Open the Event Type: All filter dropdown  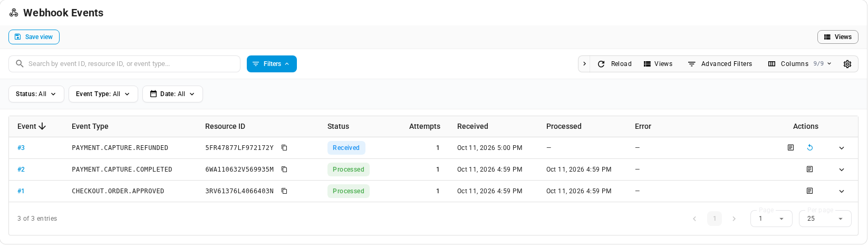click(x=103, y=94)
